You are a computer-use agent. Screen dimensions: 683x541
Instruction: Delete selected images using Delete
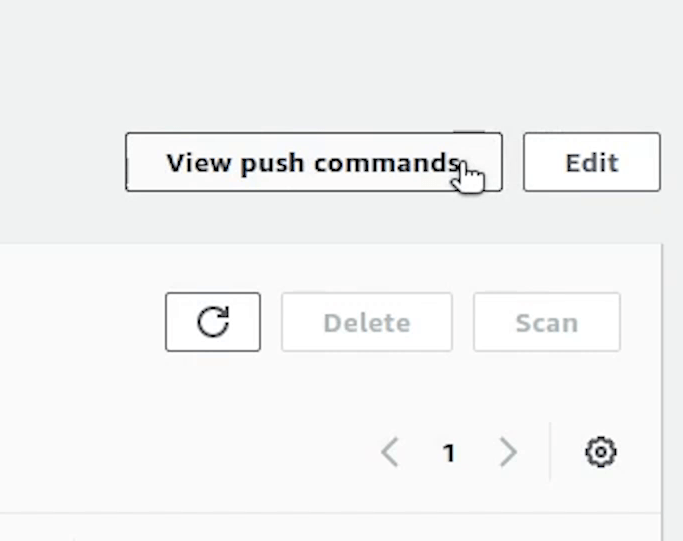366,322
